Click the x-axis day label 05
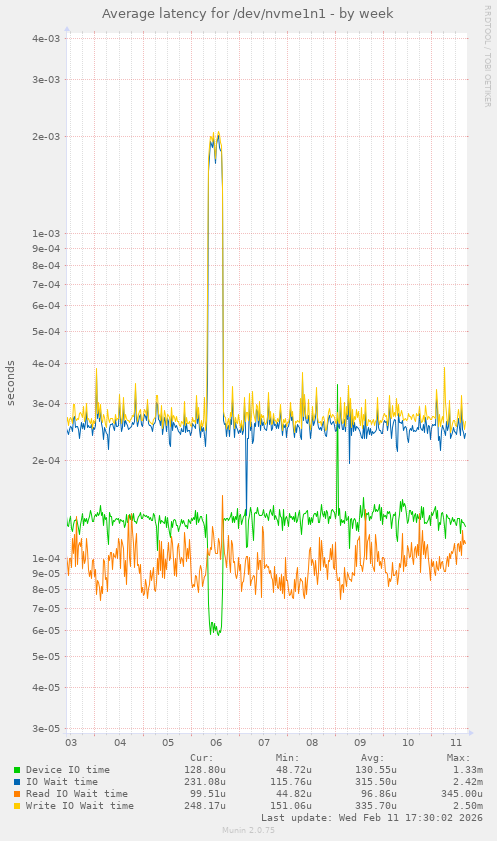Viewport: 497px width, 841px height. [x=168, y=743]
